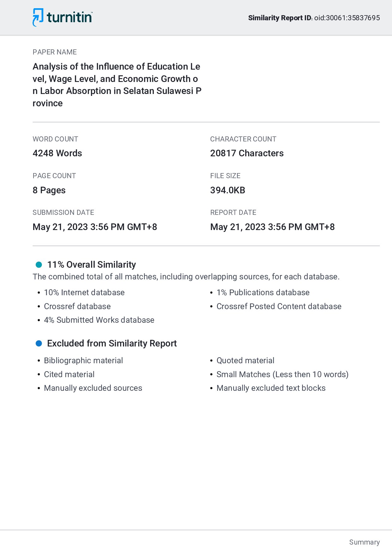The image size is (392, 555).
Task: Select the 10% Internet database item
Action: click(84, 292)
